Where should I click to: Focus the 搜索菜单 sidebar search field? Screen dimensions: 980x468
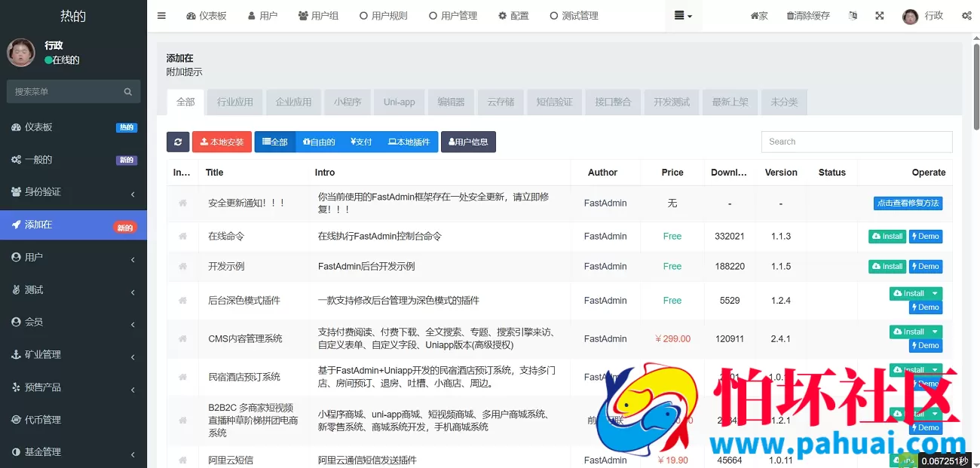pyautogui.click(x=63, y=91)
